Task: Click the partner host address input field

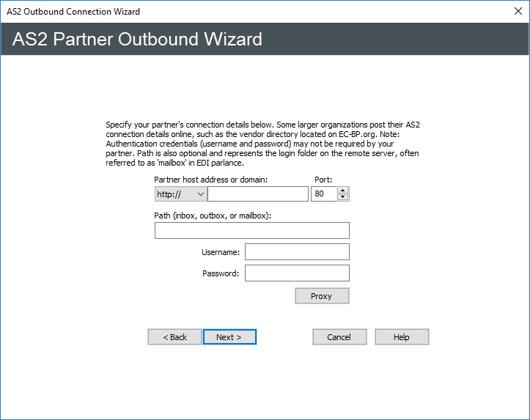Action: pos(257,194)
